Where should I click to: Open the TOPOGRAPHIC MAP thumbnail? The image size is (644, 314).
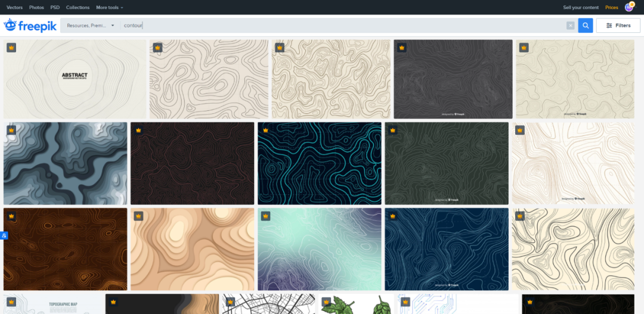click(52, 304)
